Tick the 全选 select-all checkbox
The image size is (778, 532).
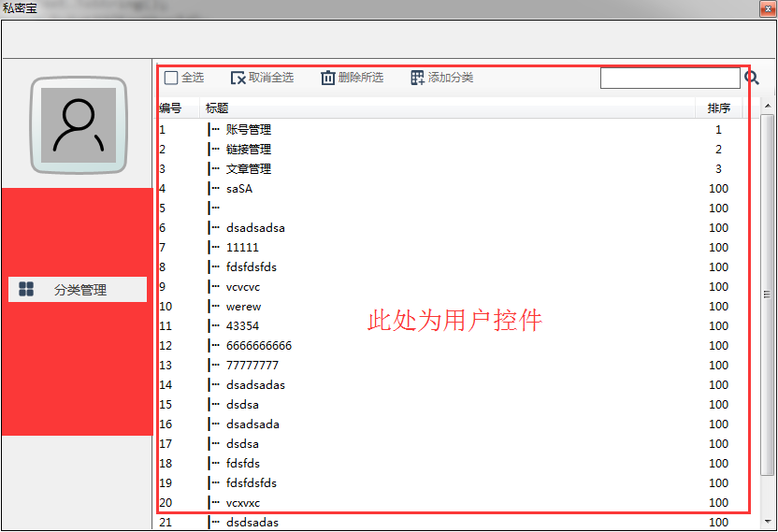click(171, 78)
